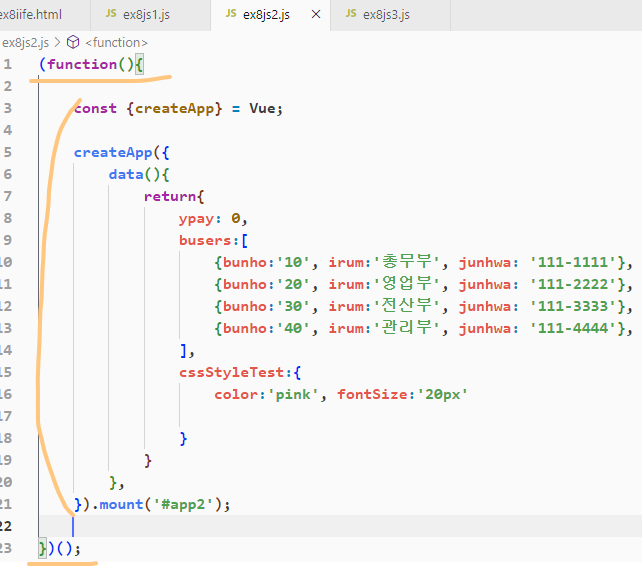Click the phone string '111-2222'
642x567 pixels.
(x=573, y=285)
